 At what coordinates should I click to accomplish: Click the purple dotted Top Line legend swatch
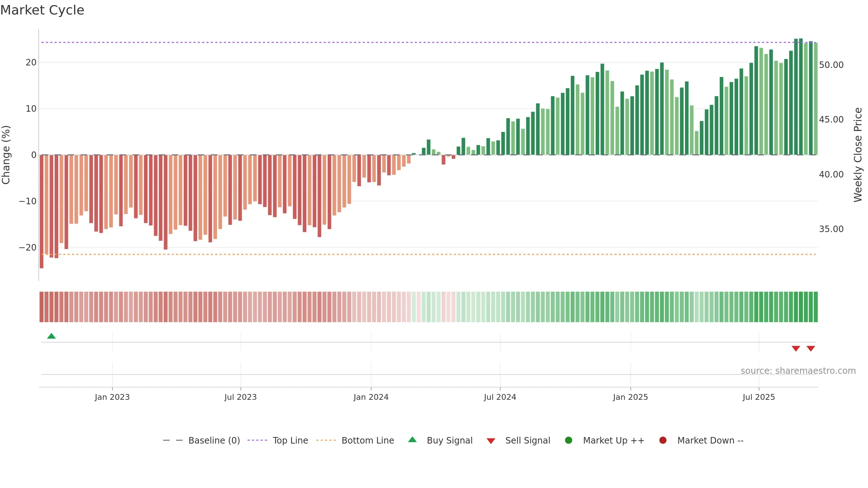tap(257, 440)
